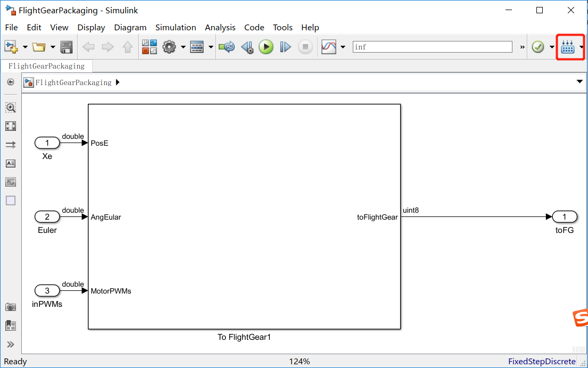Open Model Explorer dropdown arrow
Screen dimensions: 588x368
(x=211, y=47)
